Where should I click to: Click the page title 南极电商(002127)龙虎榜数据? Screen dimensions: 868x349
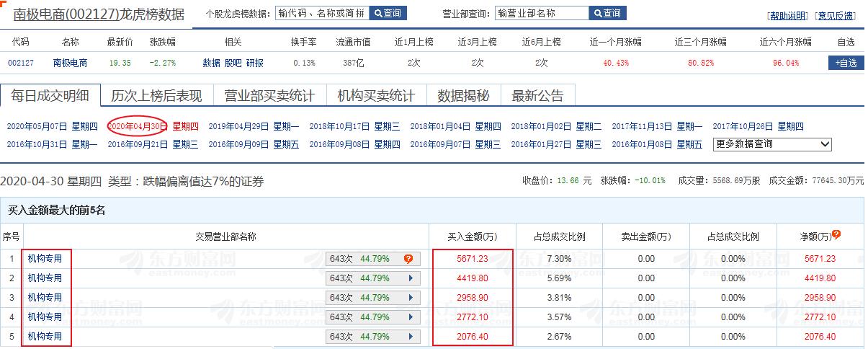[99, 14]
